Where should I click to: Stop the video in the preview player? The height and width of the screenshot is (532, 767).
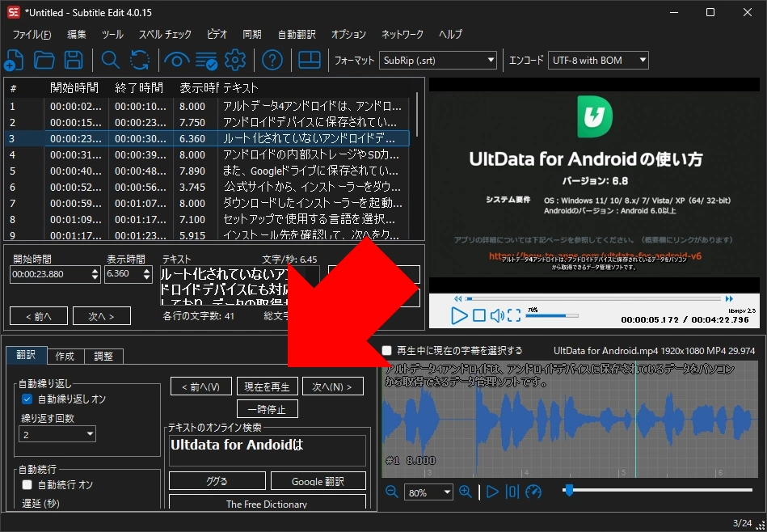click(x=479, y=315)
